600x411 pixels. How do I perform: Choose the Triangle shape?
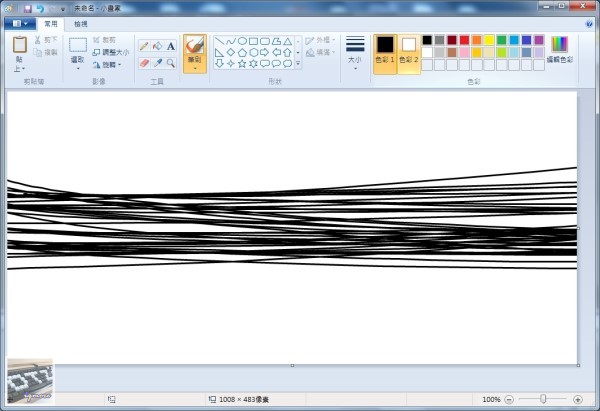[287, 41]
